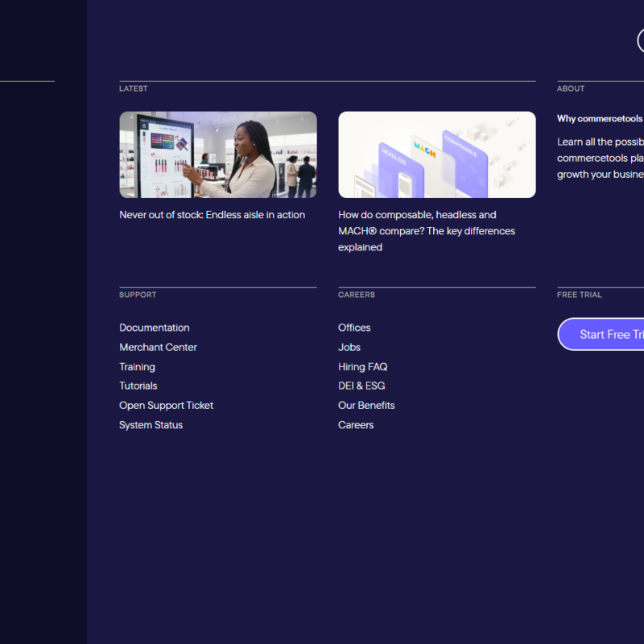Open the Hiring FAQ link
The image size is (644, 644).
[x=362, y=366]
